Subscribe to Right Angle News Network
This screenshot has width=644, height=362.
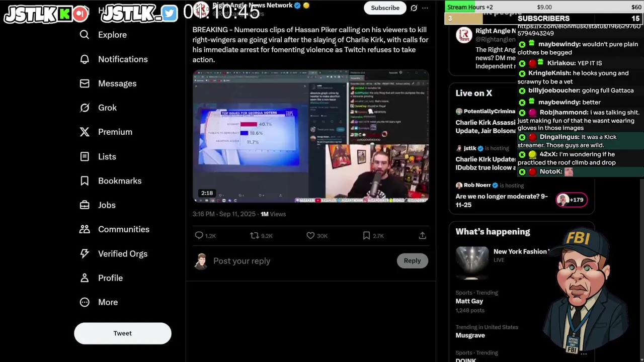point(385,8)
